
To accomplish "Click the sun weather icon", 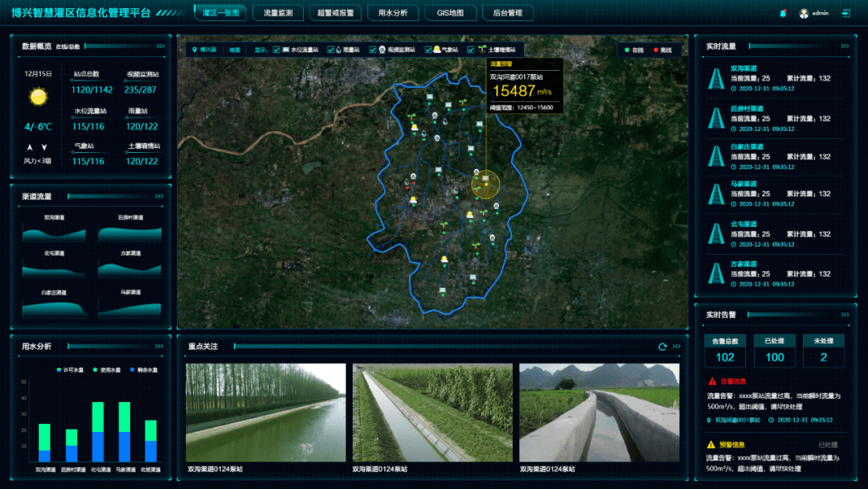I will (x=38, y=97).
